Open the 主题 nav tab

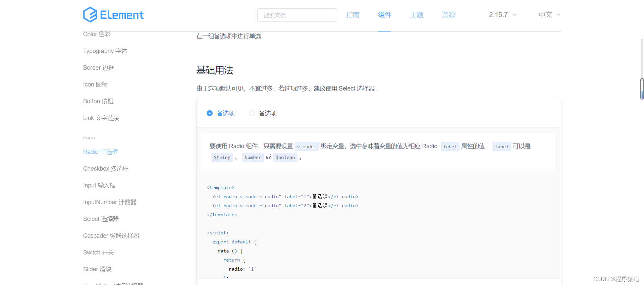416,15
